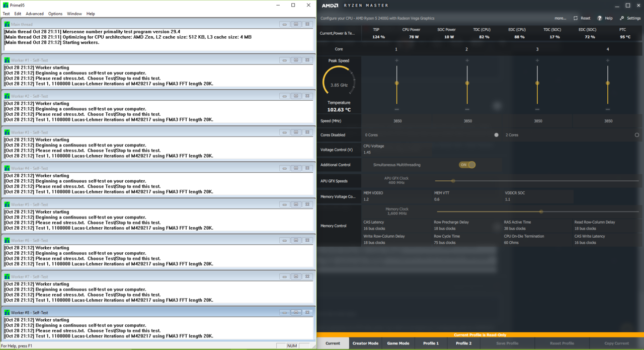Maximize the Worker #7 child window
This screenshot has height=350, width=644.
click(x=296, y=276)
